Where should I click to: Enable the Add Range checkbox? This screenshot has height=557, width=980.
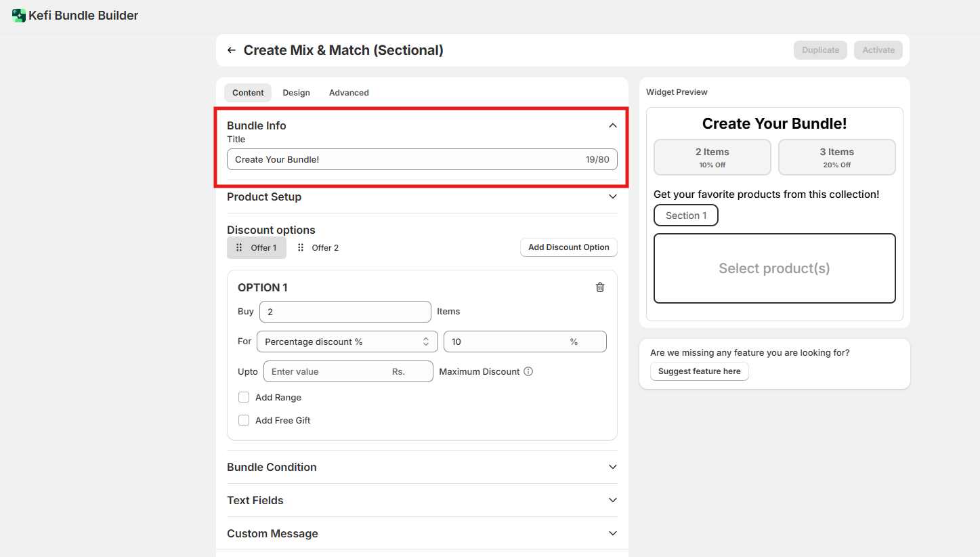pos(244,397)
